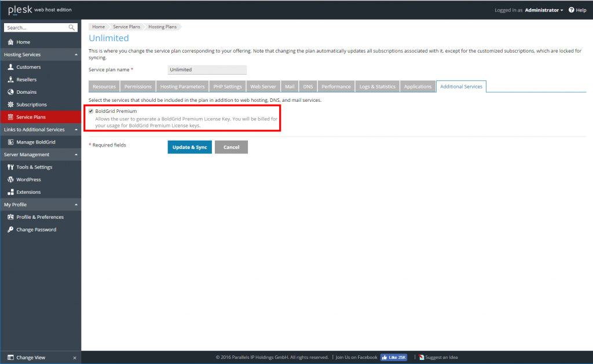The image size is (593, 364).
Task: Click the search magnifier icon
Action: pos(71,28)
